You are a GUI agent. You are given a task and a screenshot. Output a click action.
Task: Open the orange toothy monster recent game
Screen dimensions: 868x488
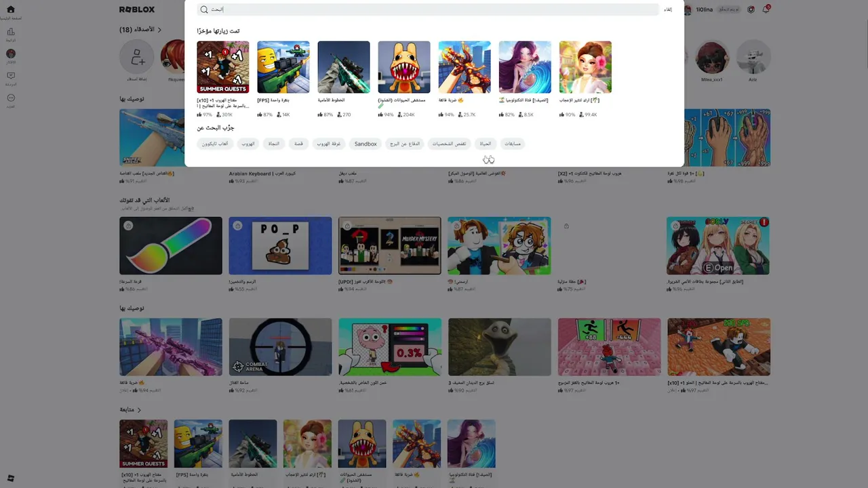(404, 67)
